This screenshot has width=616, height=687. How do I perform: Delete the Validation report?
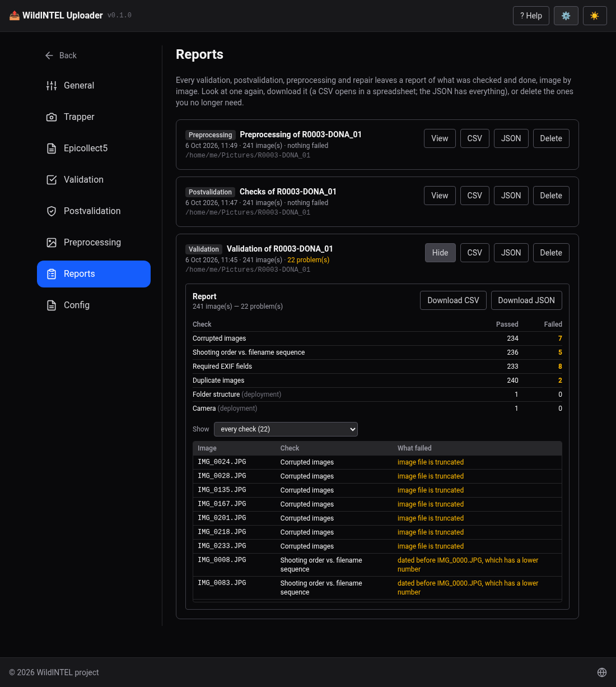point(551,253)
